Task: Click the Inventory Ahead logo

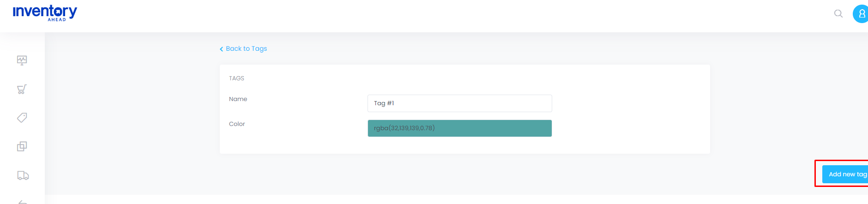Action: (x=45, y=13)
